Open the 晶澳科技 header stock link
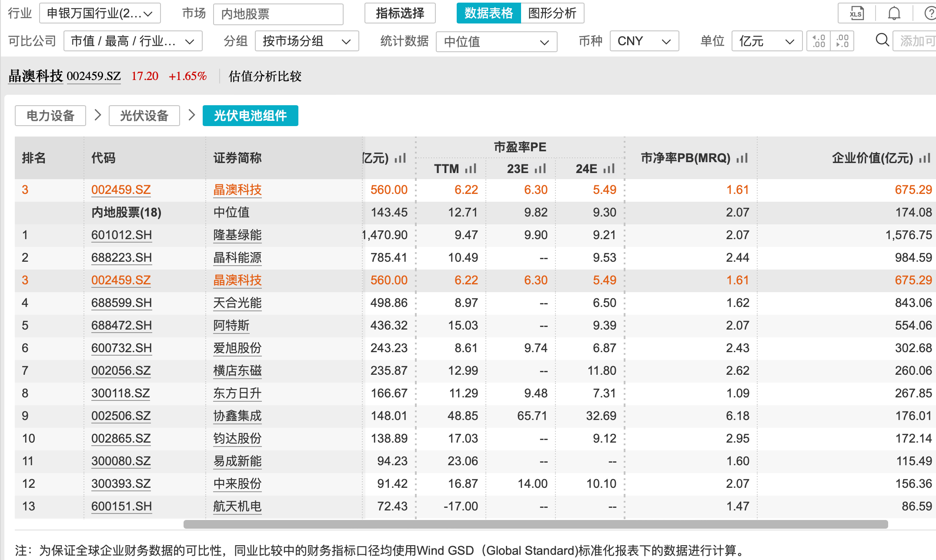The width and height of the screenshot is (936, 560). (x=36, y=76)
